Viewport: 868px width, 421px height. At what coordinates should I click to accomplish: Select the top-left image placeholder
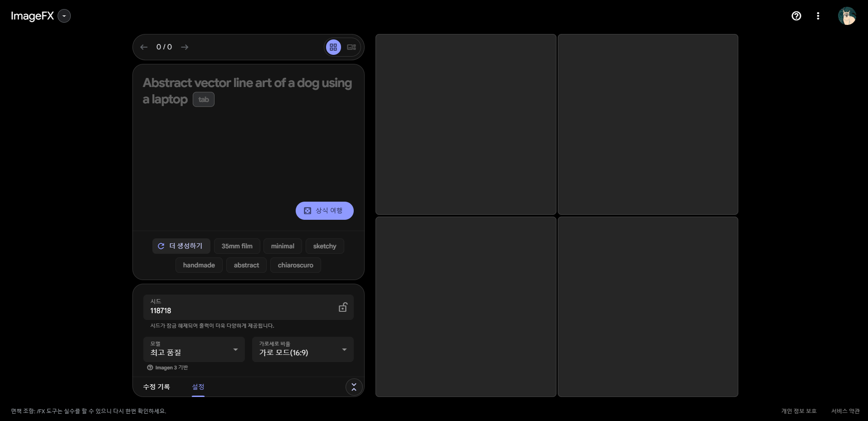466,124
